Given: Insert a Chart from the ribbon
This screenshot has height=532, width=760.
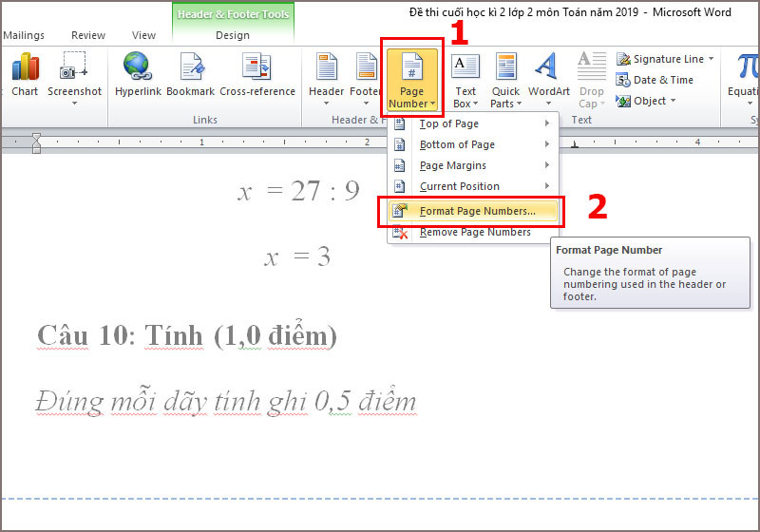Looking at the screenshot, I should click(25, 75).
